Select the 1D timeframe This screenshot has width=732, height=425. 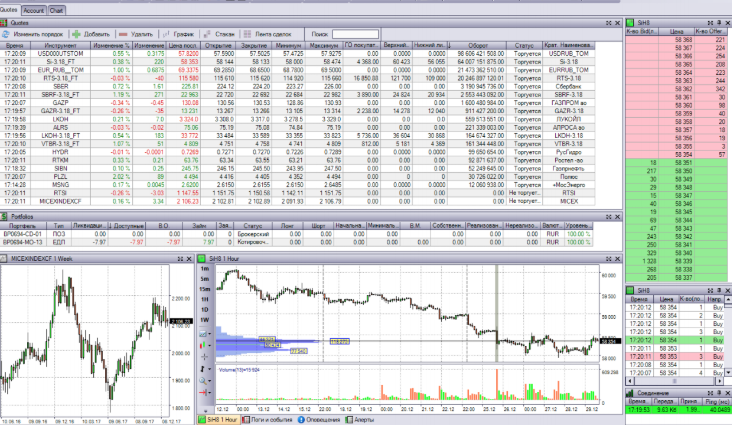pyautogui.click(x=204, y=310)
